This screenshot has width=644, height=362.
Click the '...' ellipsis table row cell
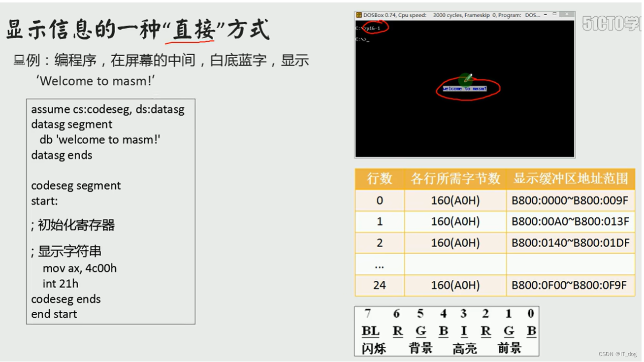point(380,264)
